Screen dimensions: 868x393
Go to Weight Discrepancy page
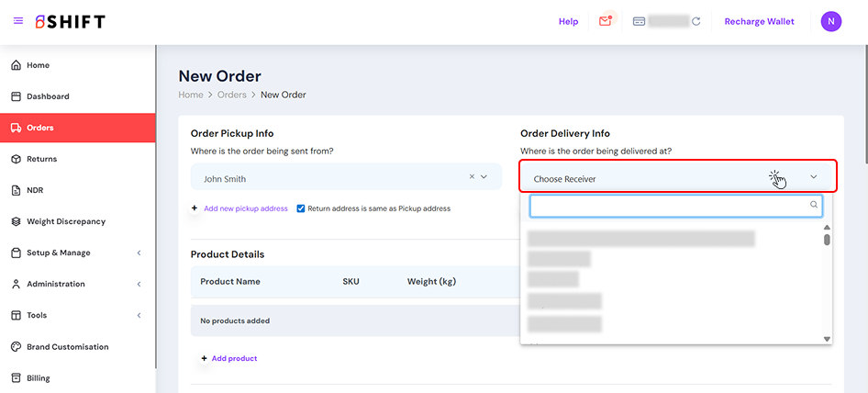65,221
